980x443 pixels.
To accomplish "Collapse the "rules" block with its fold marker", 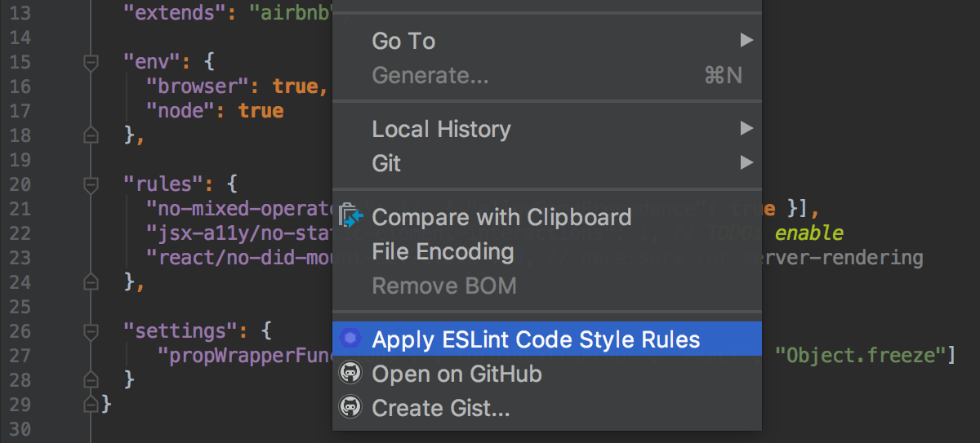I will click(91, 184).
